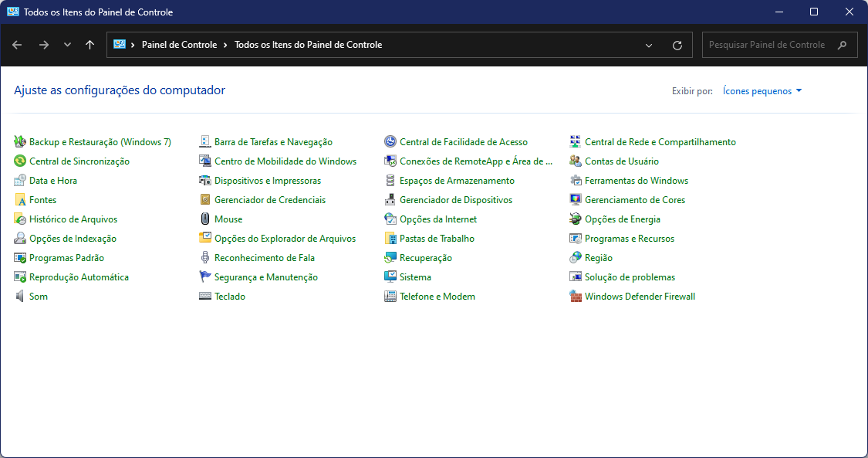
Task: Go back with the left arrow
Action: (x=17, y=45)
